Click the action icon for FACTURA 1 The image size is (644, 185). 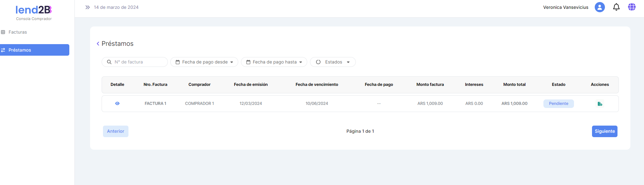click(600, 104)
